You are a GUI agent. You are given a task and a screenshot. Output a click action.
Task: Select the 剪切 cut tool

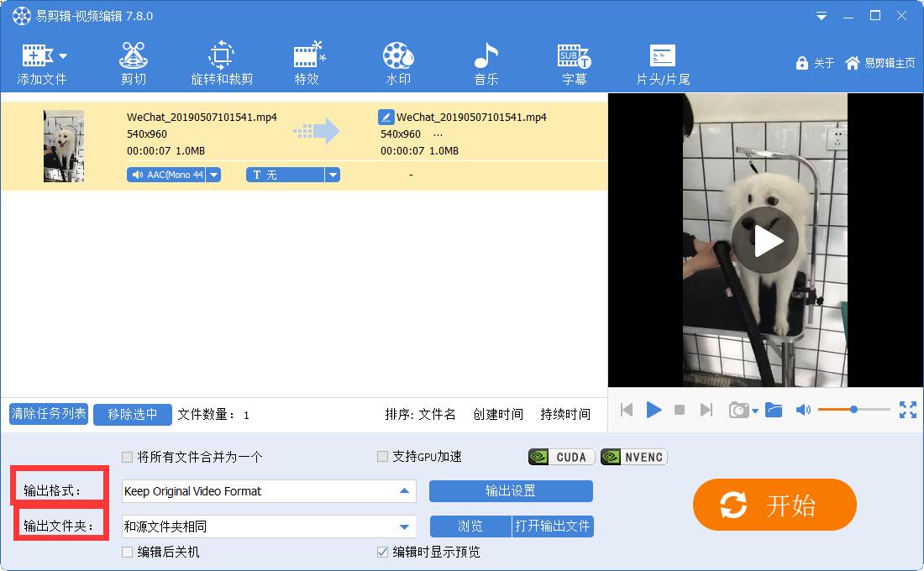click(x=134, y=64)
